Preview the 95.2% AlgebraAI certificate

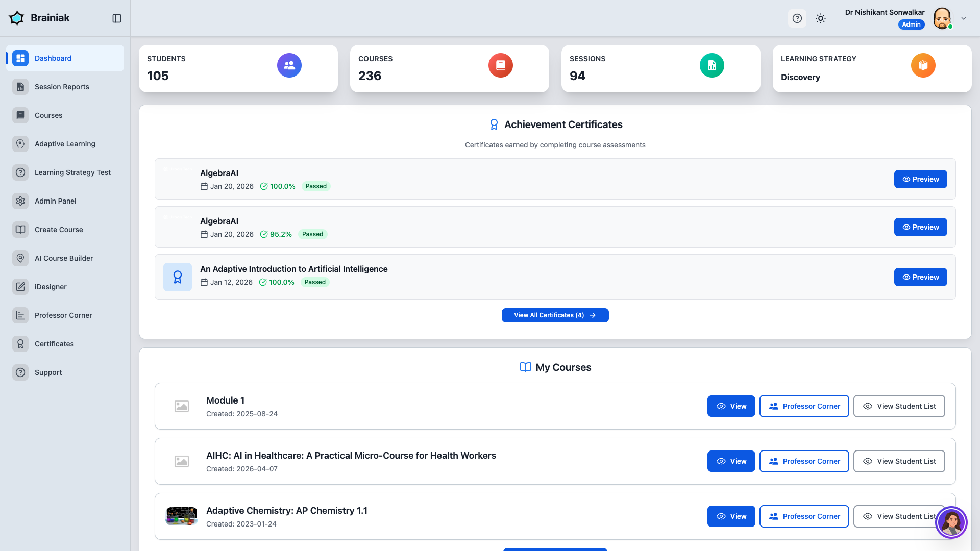[920, 227]
